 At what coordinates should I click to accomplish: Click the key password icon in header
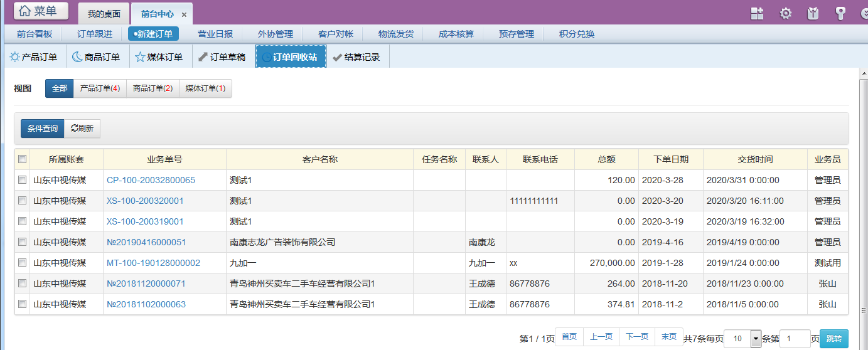(x=840, y=13)
